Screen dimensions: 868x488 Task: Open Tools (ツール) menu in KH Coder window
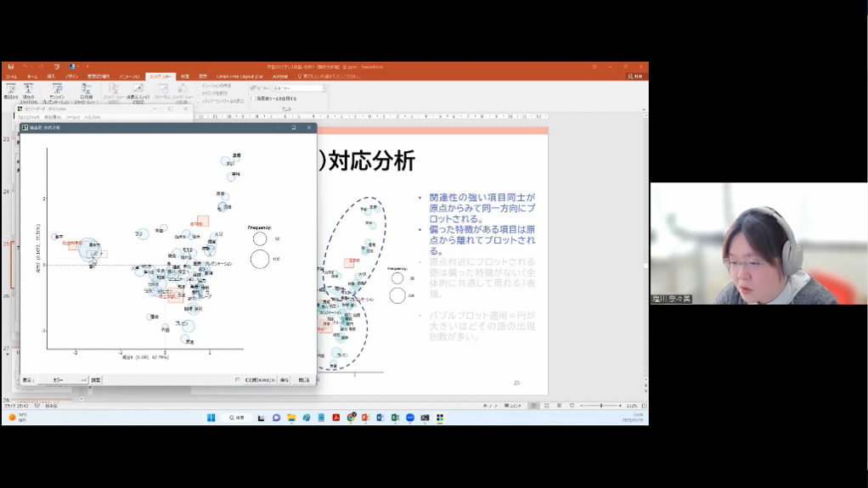pos(73,117)
